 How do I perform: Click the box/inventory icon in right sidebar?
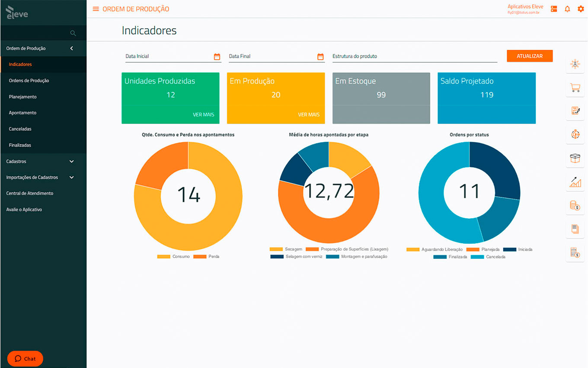point(575,158)
